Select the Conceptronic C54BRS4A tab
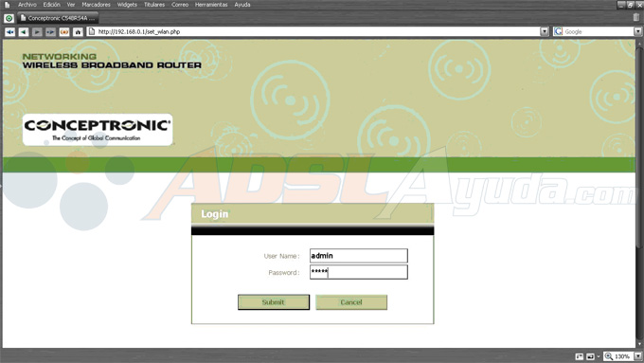This screenshot has width=644, height=363. click(x=58, y=18)
